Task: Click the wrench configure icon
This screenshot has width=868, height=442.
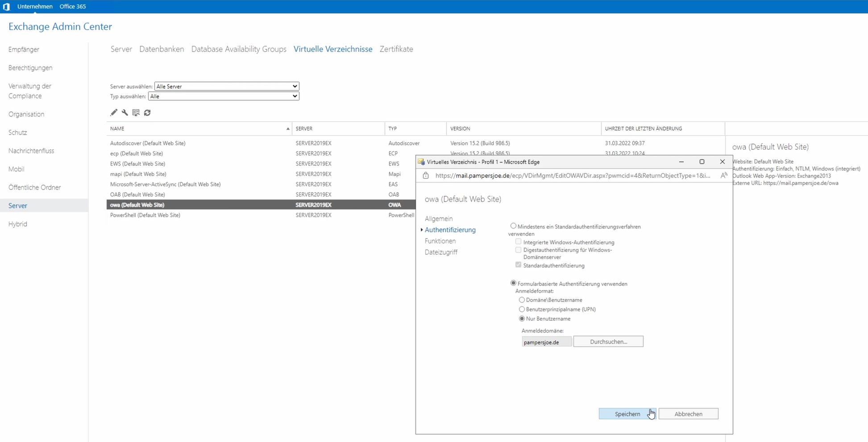Action: 125,113
